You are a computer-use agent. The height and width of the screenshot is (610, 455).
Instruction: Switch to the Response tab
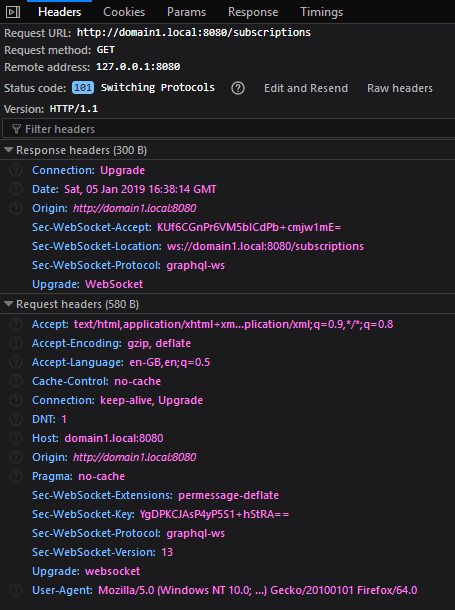tap(253, 12)
